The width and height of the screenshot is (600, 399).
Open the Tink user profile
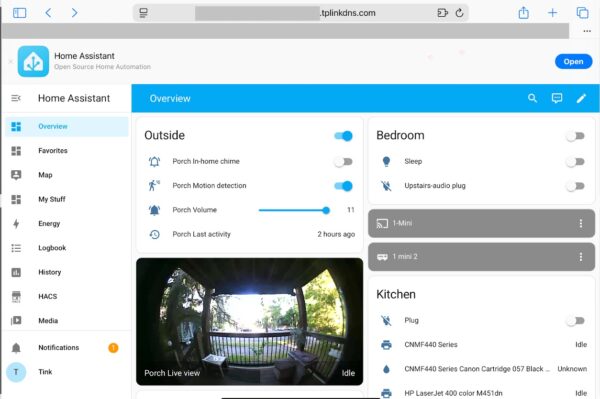[x=67, y=372]
